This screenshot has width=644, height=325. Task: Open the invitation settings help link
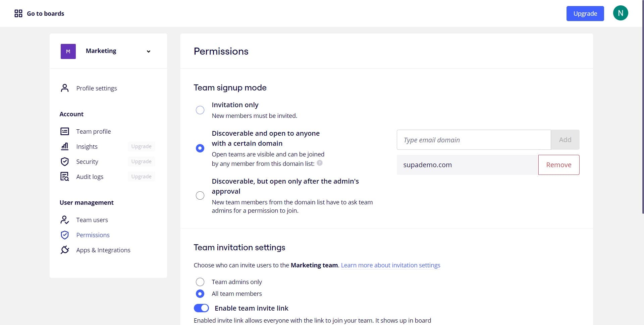pyautogui.click(x=390, y=265)
